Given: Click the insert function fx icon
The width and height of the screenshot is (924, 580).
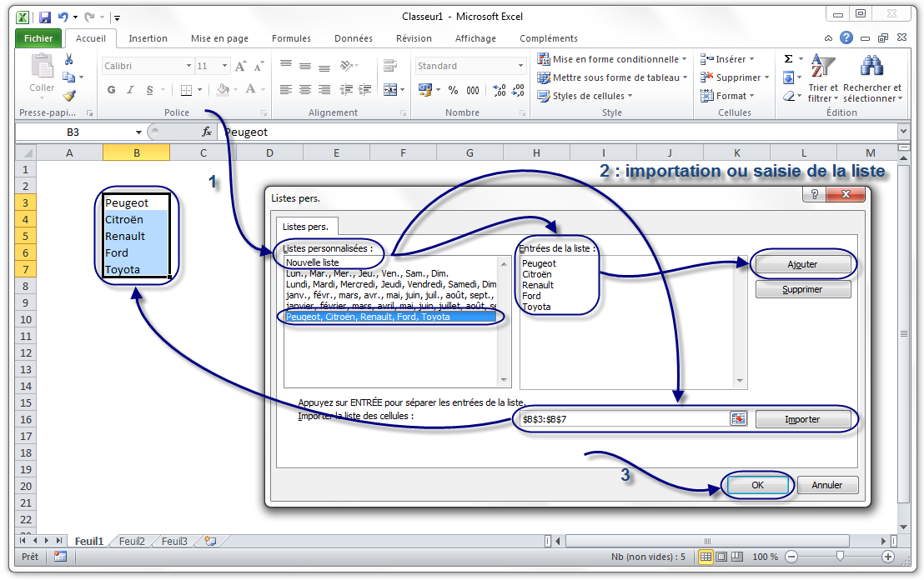Looking at the screenshot, I should point(207,132).
